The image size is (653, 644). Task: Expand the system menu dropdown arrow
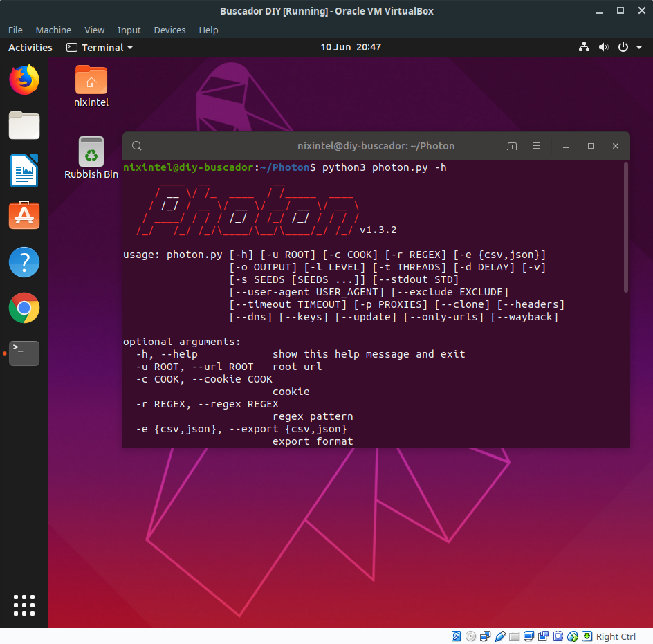(x=639, y=47)
